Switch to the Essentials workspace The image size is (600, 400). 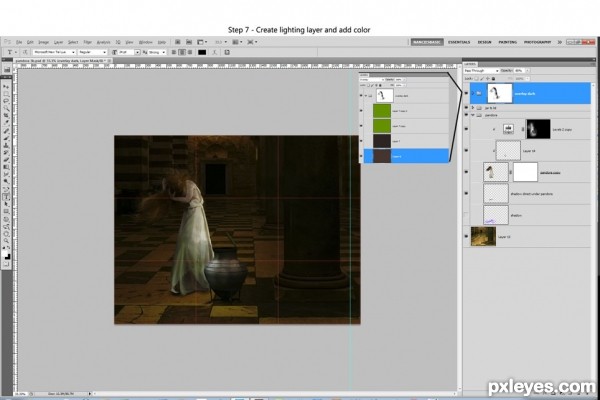point(459,42)
